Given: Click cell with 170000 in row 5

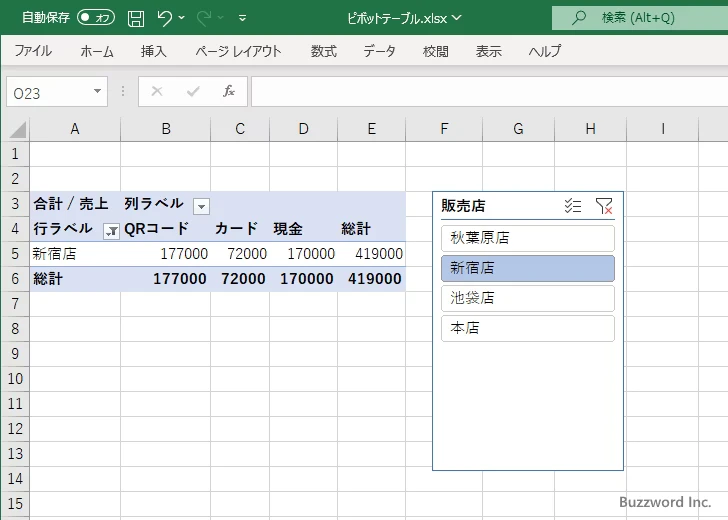Looking at the screenshot, I should [304, 254].
